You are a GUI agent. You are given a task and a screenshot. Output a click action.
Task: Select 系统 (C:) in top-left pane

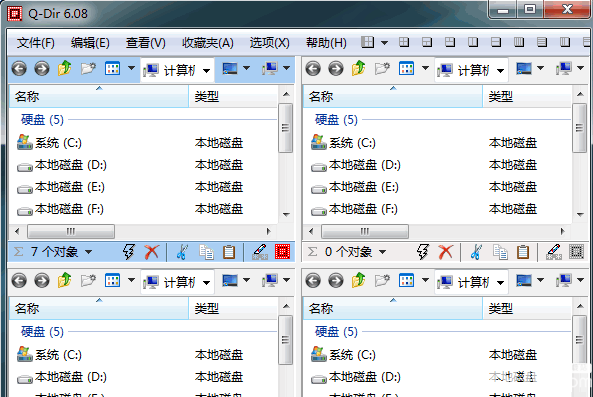pyautogui.click(x=49, y=143)
